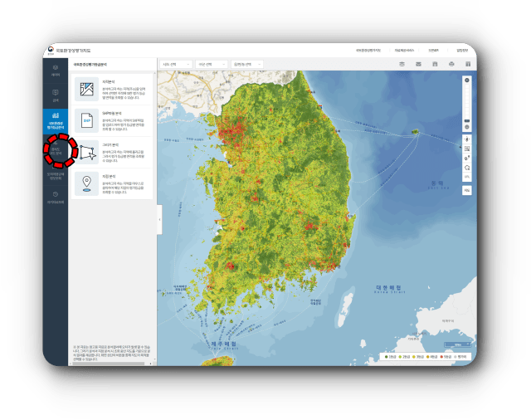Click the 제주해협 Jeju Strait map label

tap(224, 345)
